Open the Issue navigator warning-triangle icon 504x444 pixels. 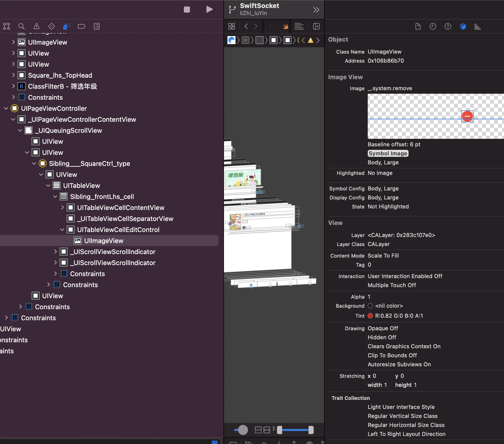coord(37,26)
